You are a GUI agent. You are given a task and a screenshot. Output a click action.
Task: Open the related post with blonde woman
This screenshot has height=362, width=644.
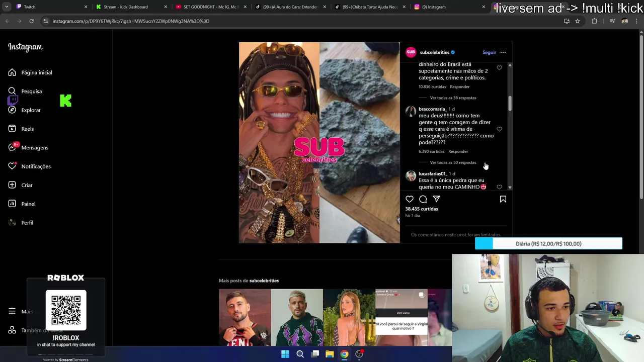[x=349, y=317]
